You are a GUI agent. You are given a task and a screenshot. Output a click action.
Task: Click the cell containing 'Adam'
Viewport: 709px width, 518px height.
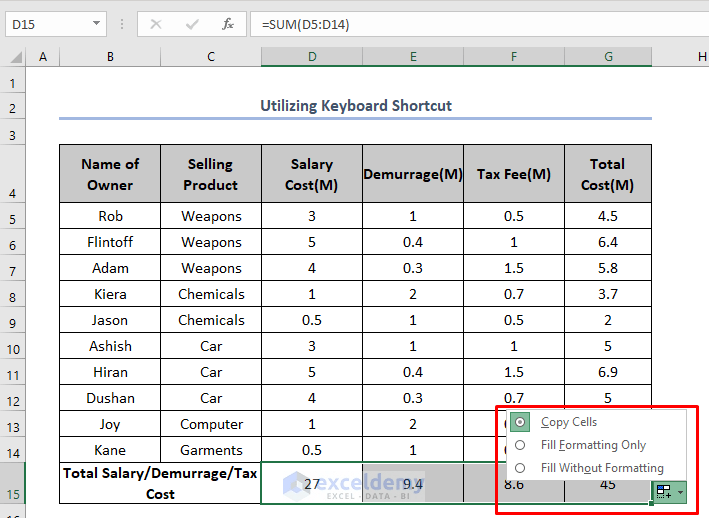(x=110, y=268)
